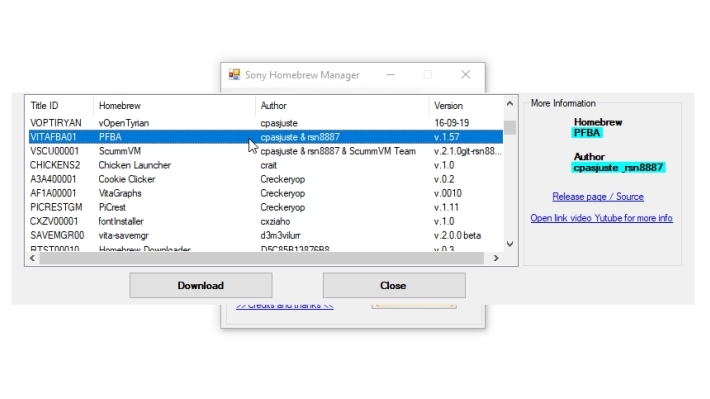The width and height of the screenshot is (710, 399).
Task: Select the VOPTIRYAN row
Action: click(x=266, y=123)
